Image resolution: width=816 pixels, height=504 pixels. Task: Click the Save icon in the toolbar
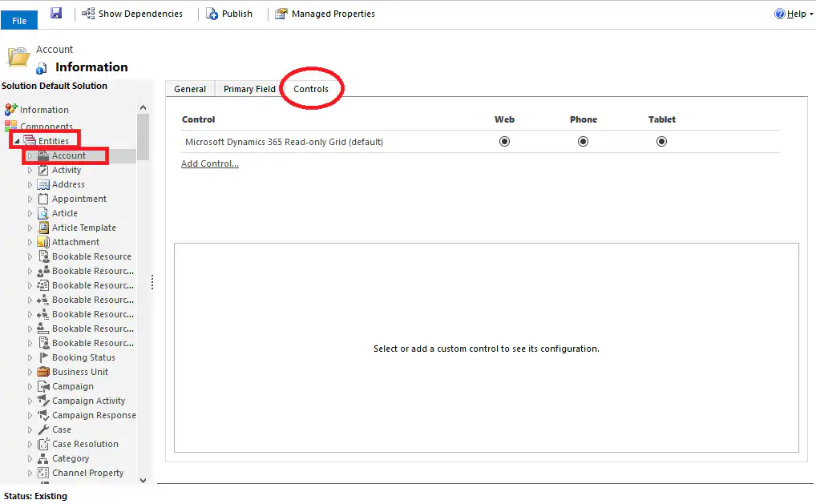point(55,13)
